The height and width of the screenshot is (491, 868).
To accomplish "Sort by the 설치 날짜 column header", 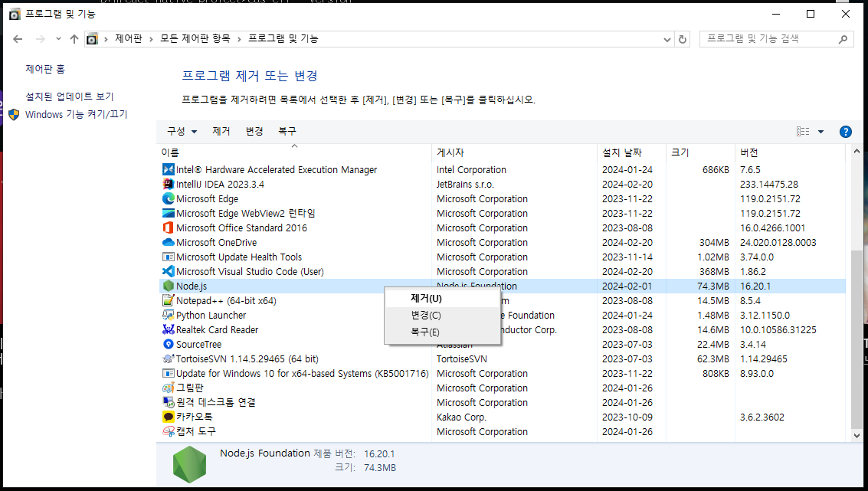I will click(631, 152).
